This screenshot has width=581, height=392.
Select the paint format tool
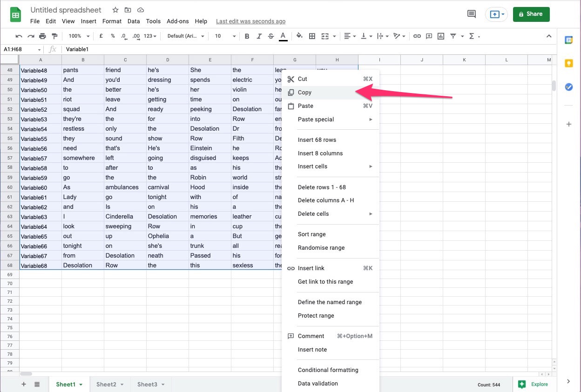(54, 36)
